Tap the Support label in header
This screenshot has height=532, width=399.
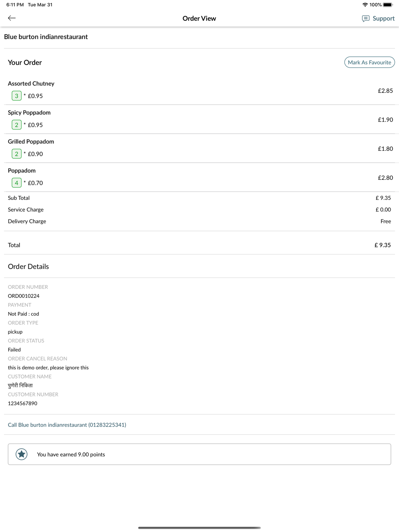pyautogui.click(x=383, y=18)
